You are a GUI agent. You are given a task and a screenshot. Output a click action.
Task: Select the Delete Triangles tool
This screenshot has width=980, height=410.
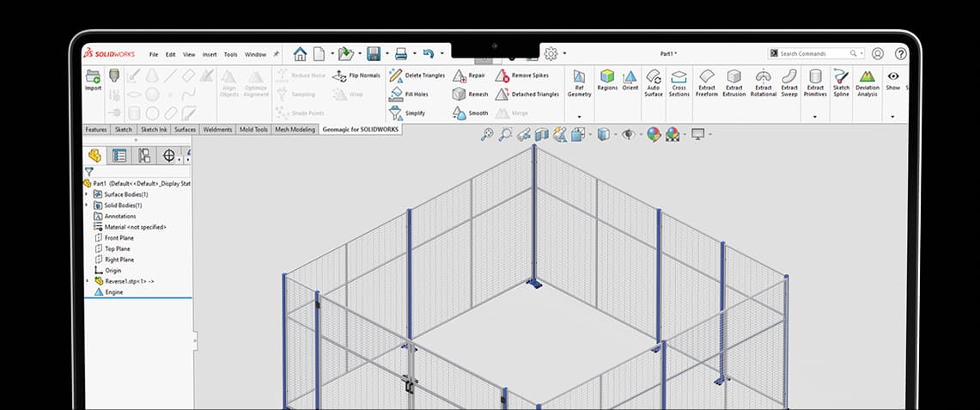(417, 76)
